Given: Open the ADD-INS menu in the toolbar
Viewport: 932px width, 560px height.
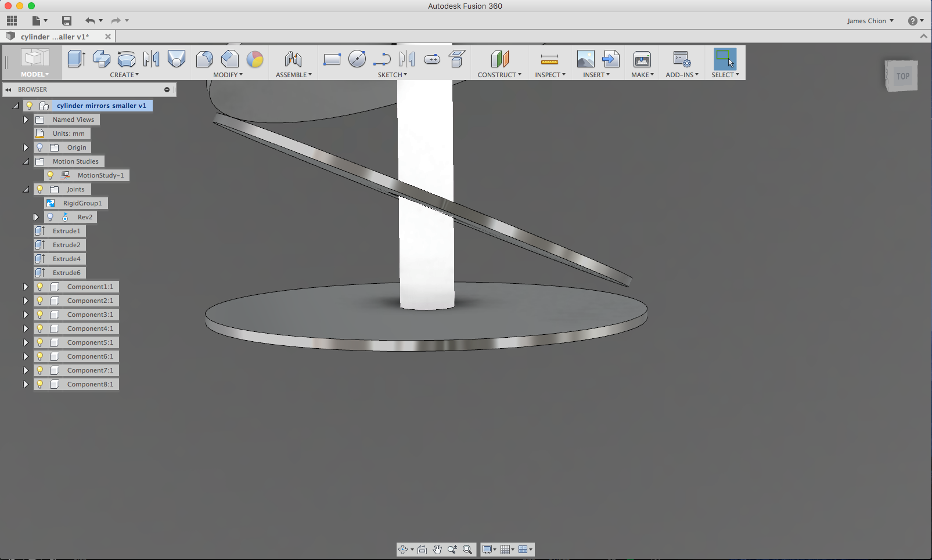Looking at the screenshot, I should pyautogui.click(x=681, y=74).
